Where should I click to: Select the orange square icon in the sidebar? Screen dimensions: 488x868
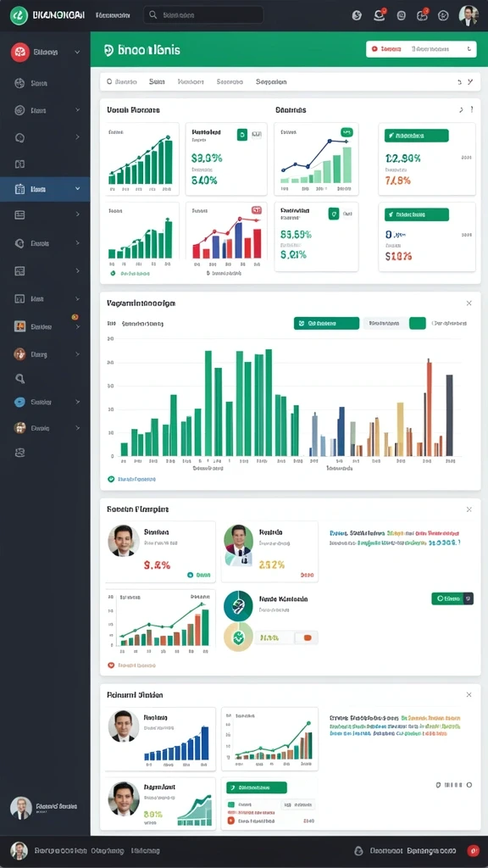[20, 326]
